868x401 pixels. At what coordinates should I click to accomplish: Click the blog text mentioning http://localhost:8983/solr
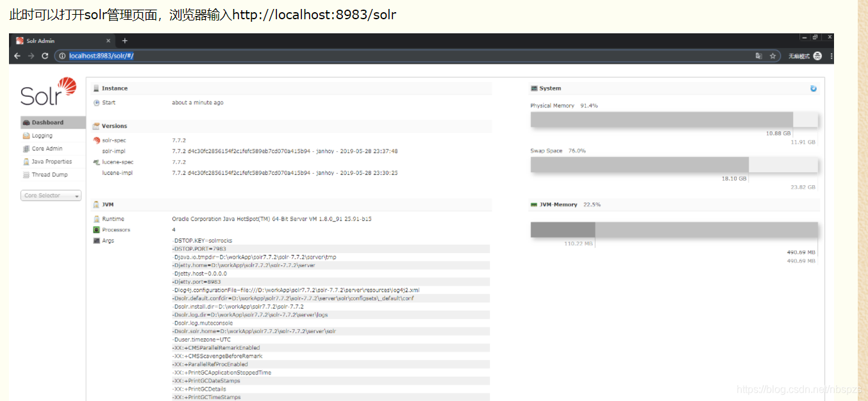203,14
